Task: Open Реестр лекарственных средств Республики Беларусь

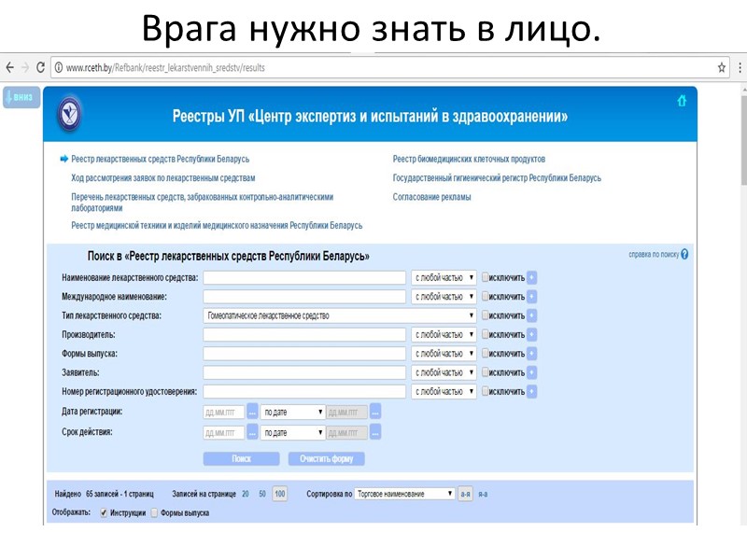Action: click(x=160, y=159)
